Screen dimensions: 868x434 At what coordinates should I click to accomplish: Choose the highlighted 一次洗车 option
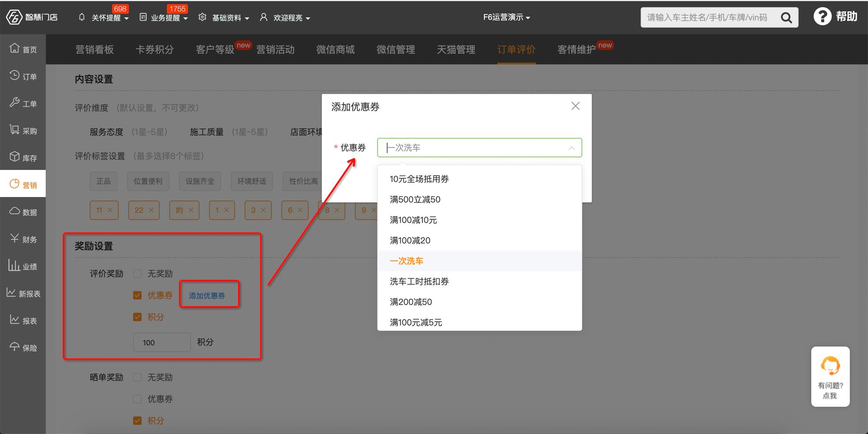tap(480, 261)
